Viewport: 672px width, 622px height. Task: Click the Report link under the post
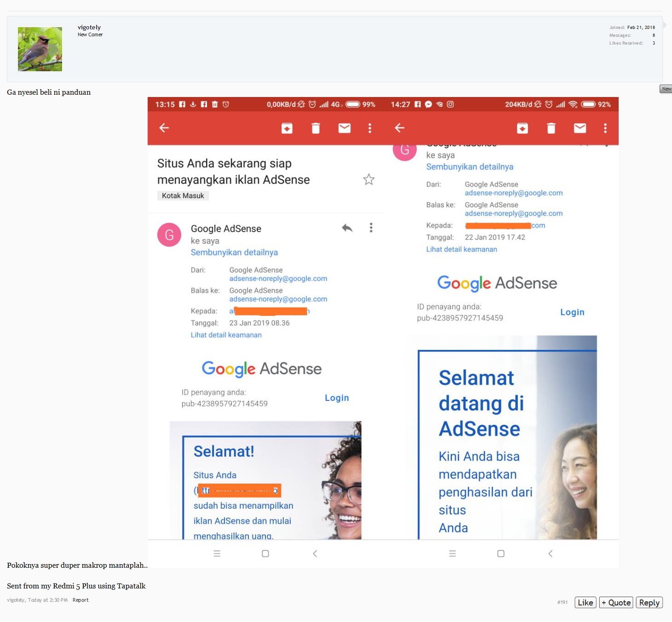(80, 600)
